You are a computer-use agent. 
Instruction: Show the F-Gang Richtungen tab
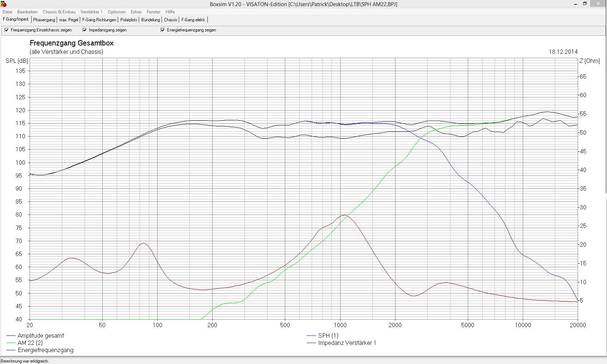click(99, 20)
